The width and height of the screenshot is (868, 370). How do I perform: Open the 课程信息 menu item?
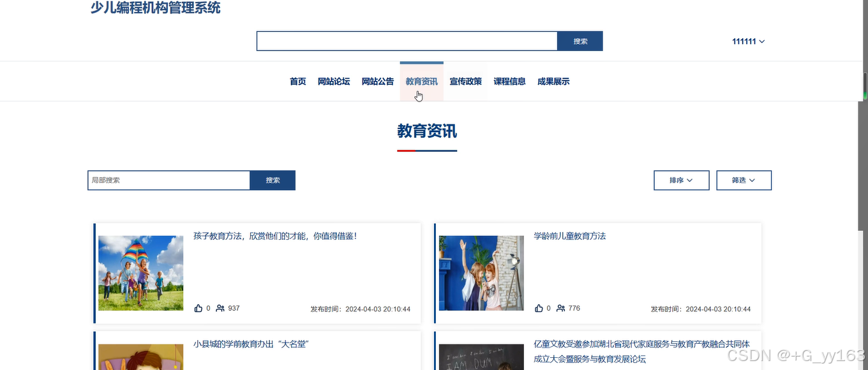510,82
